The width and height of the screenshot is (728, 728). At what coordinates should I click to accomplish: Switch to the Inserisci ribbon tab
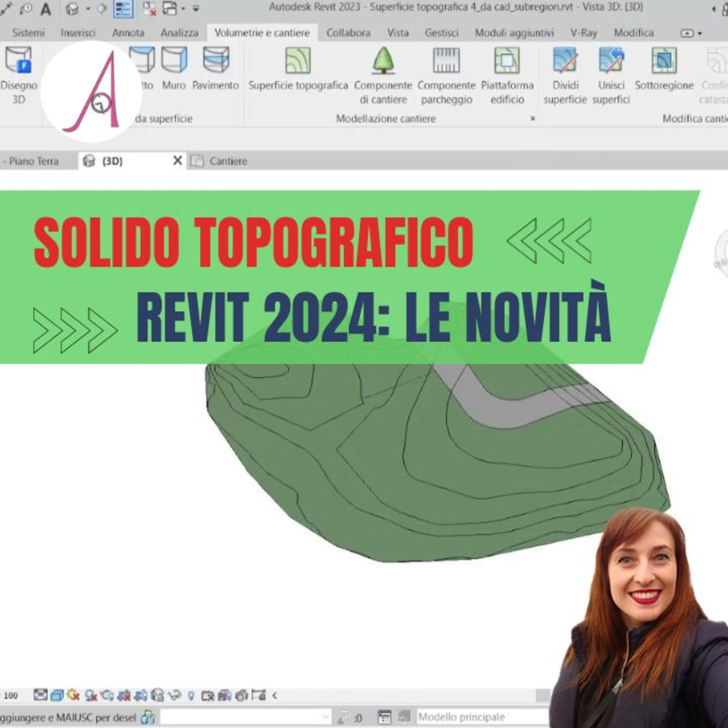(78, 33)
